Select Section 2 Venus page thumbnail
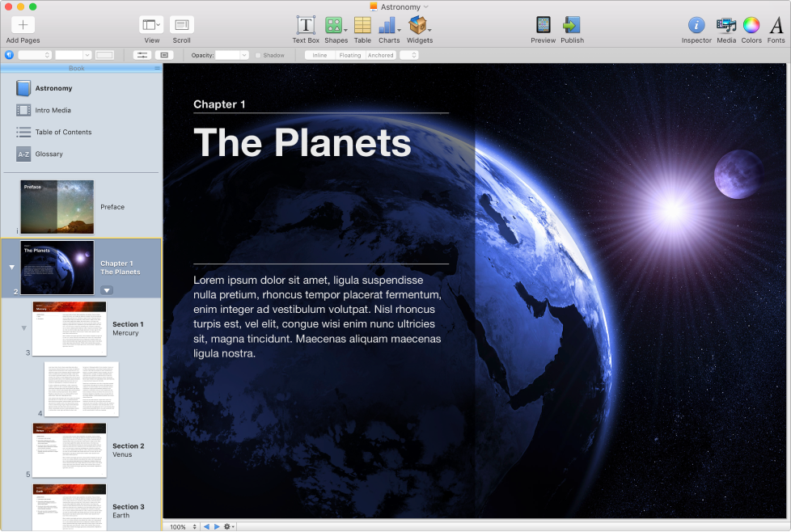The image size is (791, 532). coord(70,450)
